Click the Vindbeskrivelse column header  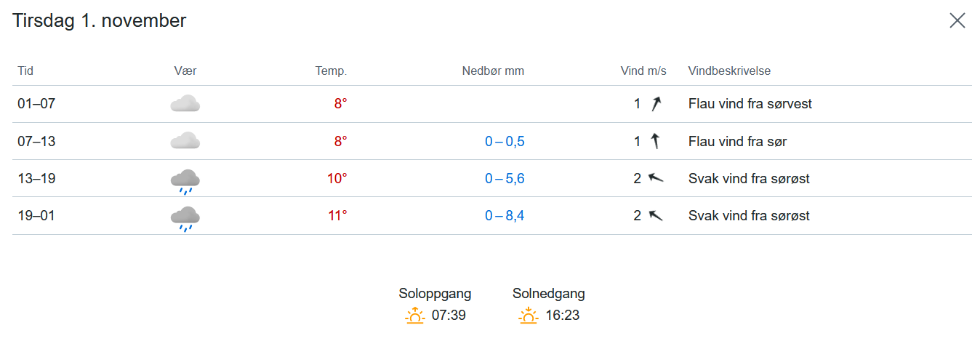tap(729, 71)
